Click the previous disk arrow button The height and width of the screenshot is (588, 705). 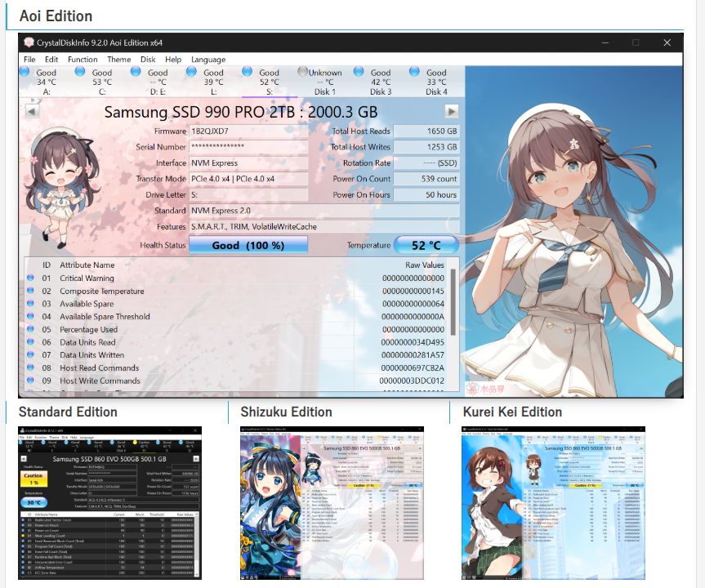click(32, 111)
